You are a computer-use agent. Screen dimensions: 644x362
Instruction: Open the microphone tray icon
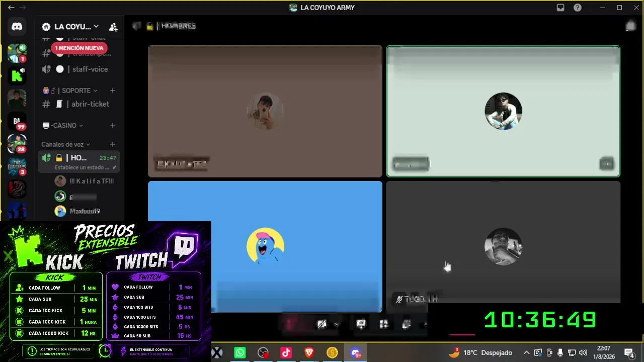[560, 352]
